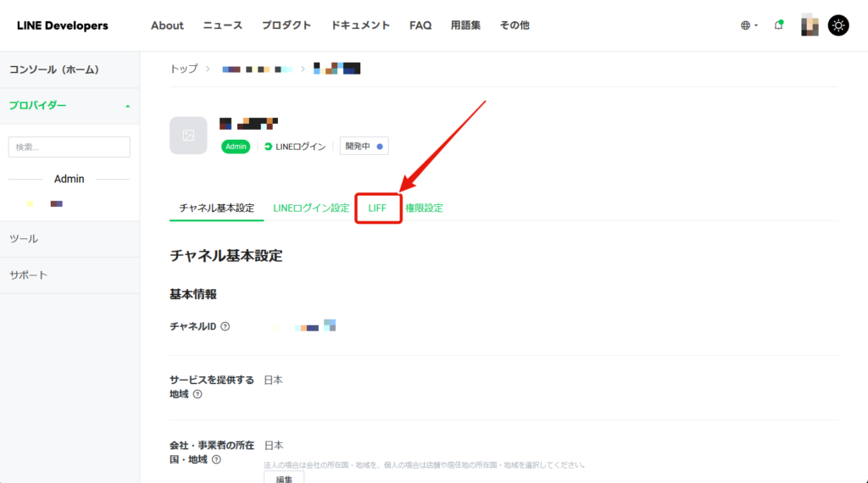Viewport: 868px width, 483px height.
Task: Open the language globe selector
Action: pos(749,25)
